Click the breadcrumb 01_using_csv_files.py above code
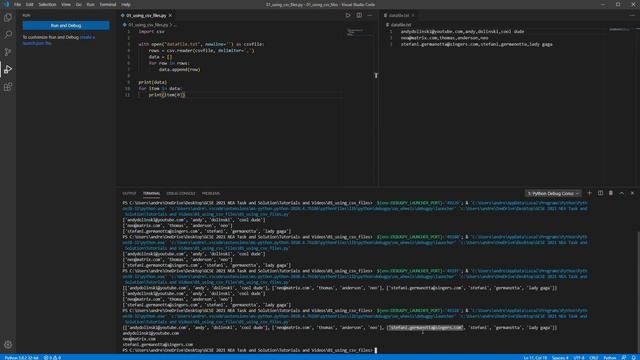The image size is (640, 360). tap(147, 25)
